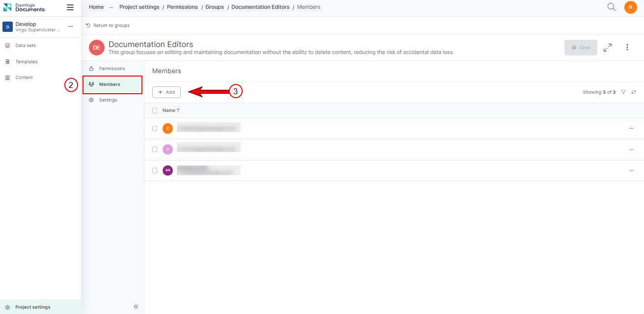Click the expand fullscreen arrows icon

(x=608, y=48)
